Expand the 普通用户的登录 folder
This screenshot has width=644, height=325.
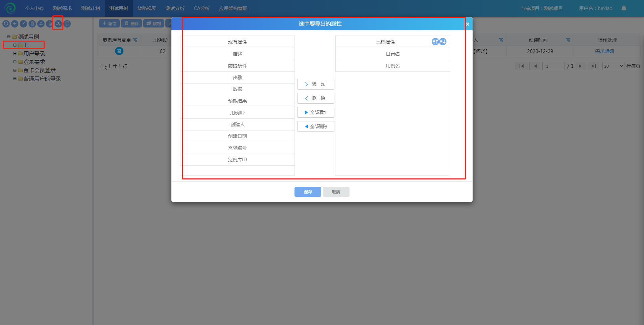tap(15, 78)
